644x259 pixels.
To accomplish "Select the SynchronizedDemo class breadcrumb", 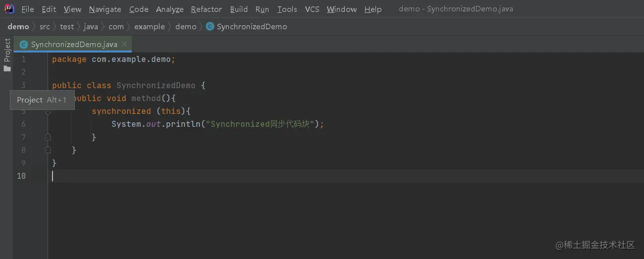I will tap(252, 27).
